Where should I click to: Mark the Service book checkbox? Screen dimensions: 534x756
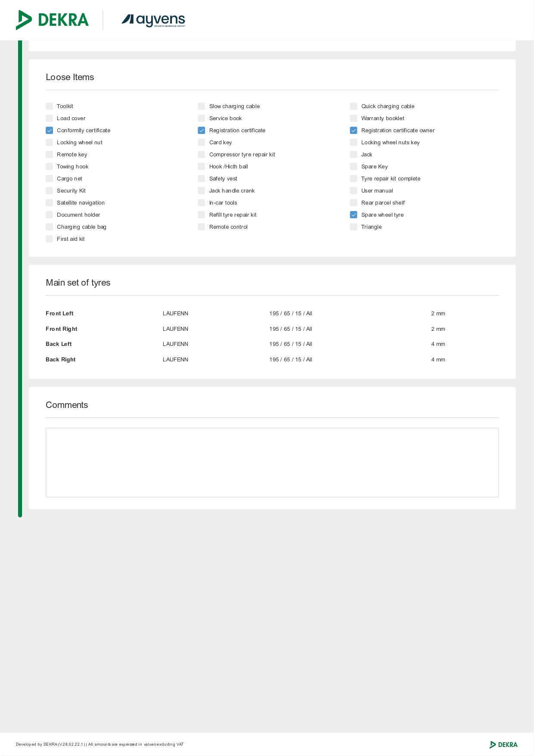point(202,118)
